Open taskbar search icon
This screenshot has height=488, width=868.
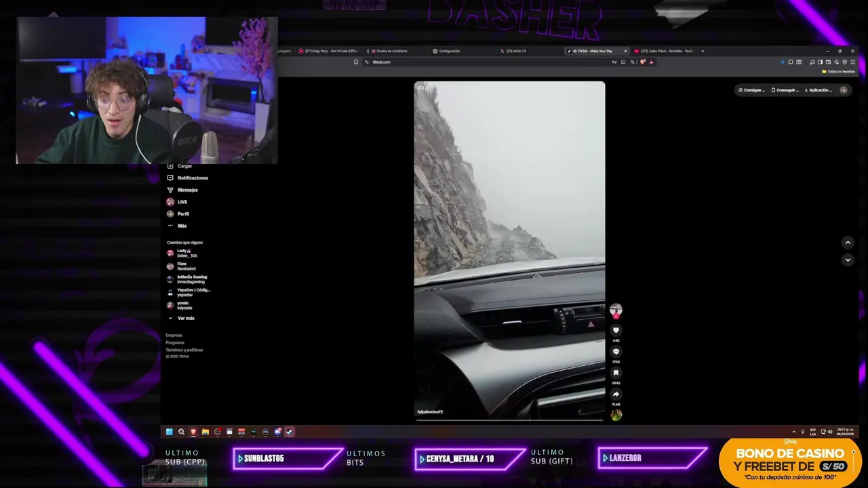coord(181,432)
